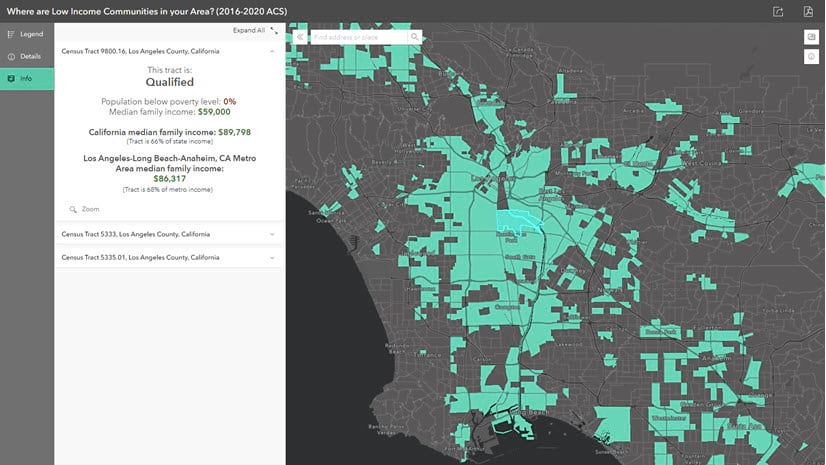Click the search magnifier button on map

pos(415,37)
